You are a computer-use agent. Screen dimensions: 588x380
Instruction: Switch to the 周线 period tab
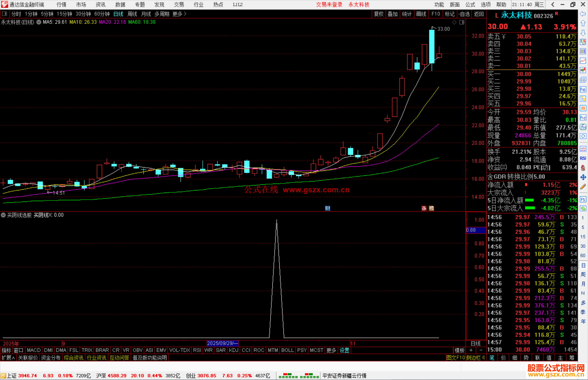tap(132, 14)
